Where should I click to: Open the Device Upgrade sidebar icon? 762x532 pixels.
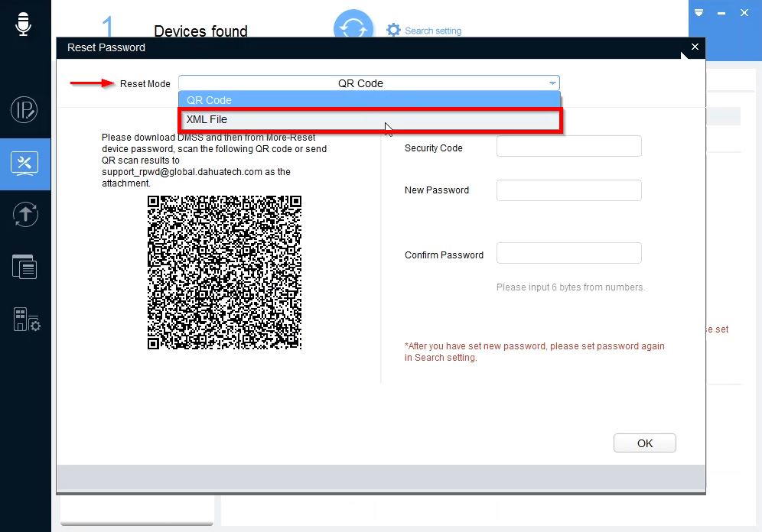click(x=24, y=215)
